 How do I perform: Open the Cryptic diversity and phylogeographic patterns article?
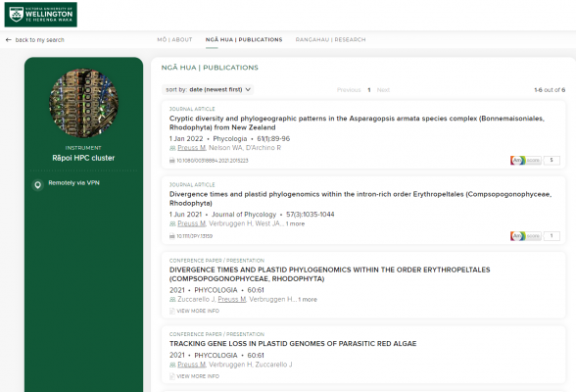point(357,122)
